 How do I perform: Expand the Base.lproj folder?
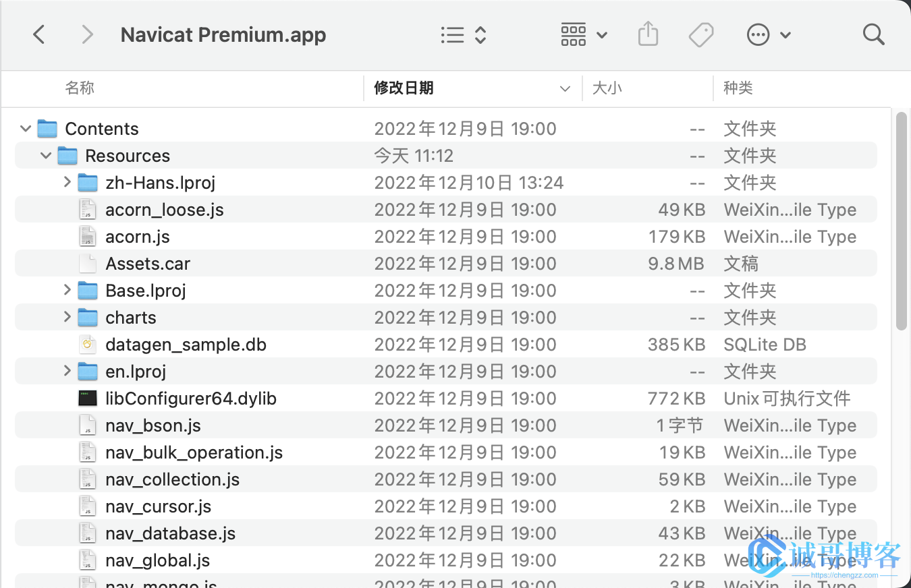(67, 290)
